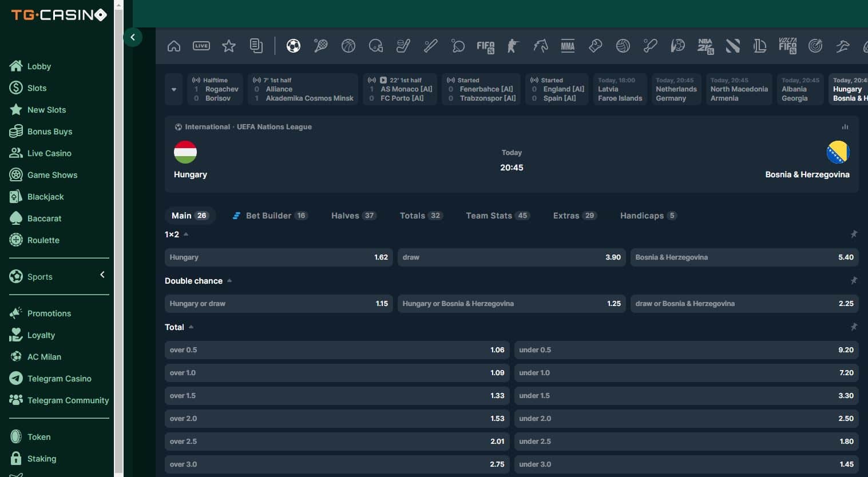This screenshot has height=477, width=868.
Task: Open the events strip dropdown arrow
Action: pos(174,89)
